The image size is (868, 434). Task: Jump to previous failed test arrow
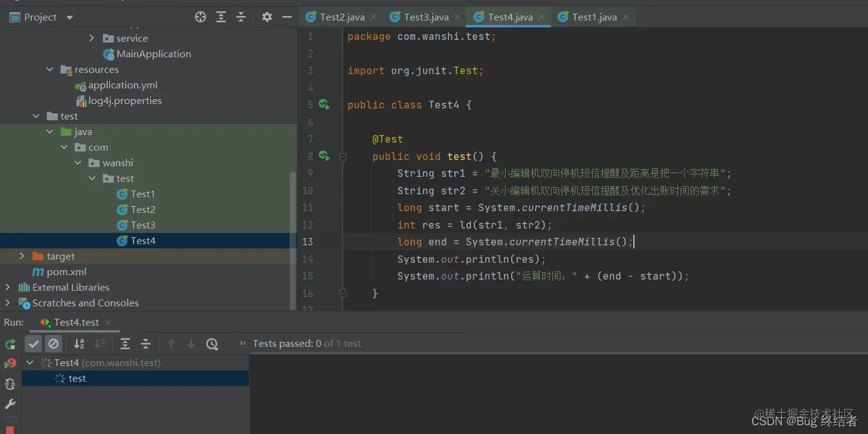[171, 344]
